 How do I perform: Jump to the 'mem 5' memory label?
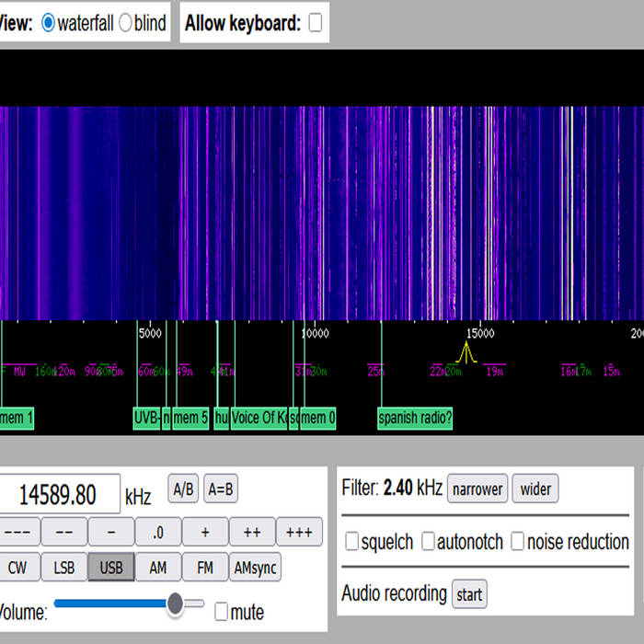coord(190,418)
